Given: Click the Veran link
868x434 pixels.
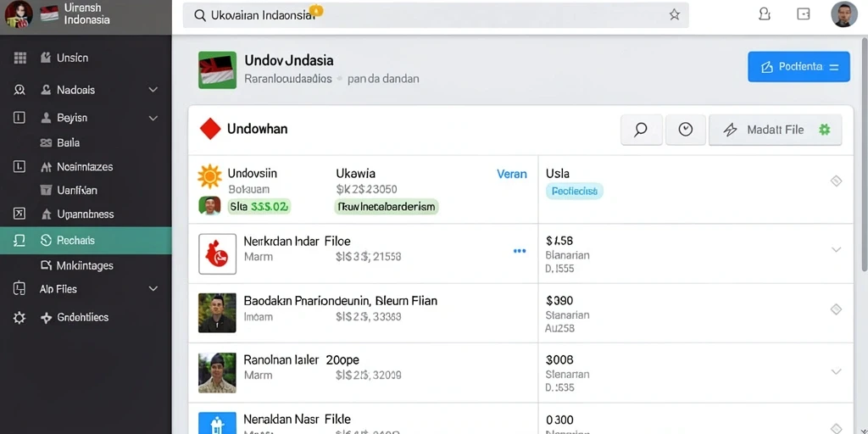Looking at the screenshot, I should 512,174.
